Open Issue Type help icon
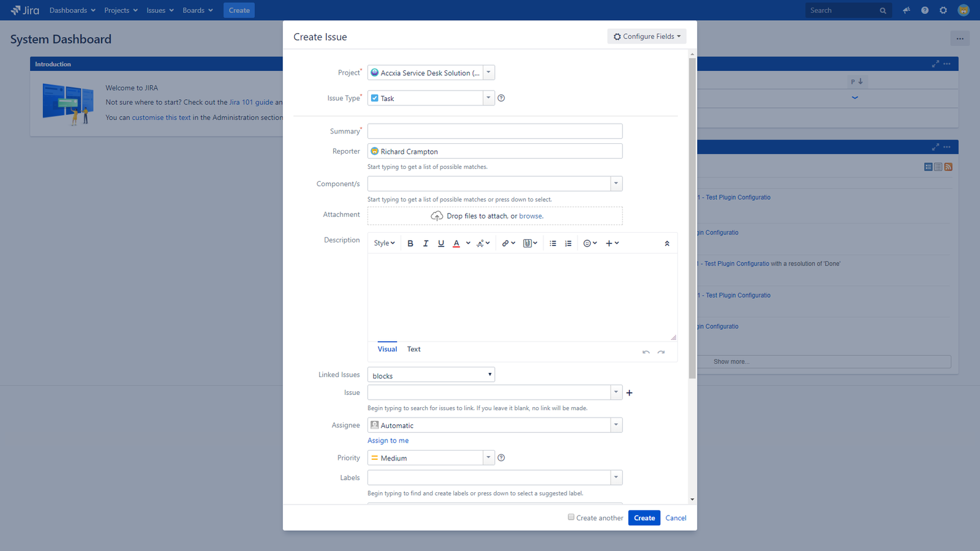This screenshot has width=980, height=551. (x=501, y=98)
